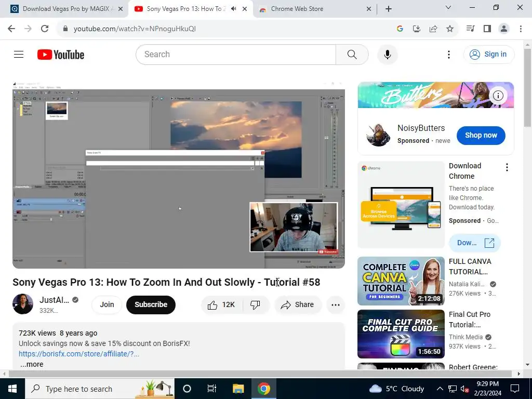
Task: Click the Share button
Action: [298, 304]
